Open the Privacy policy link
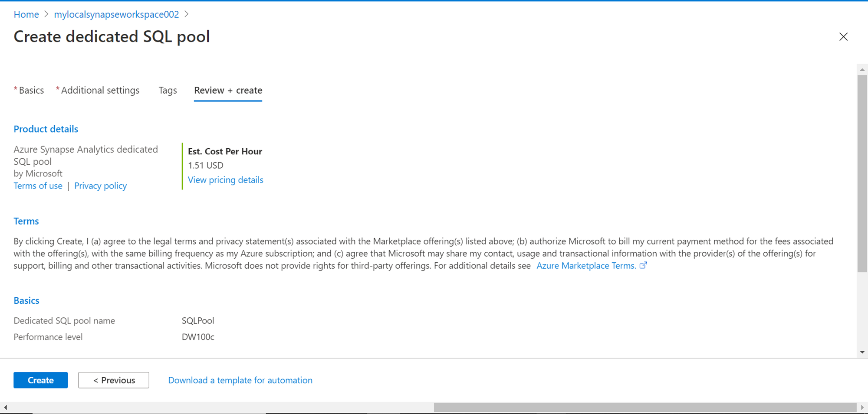868x414 pixels. click(x=100, y=186)
